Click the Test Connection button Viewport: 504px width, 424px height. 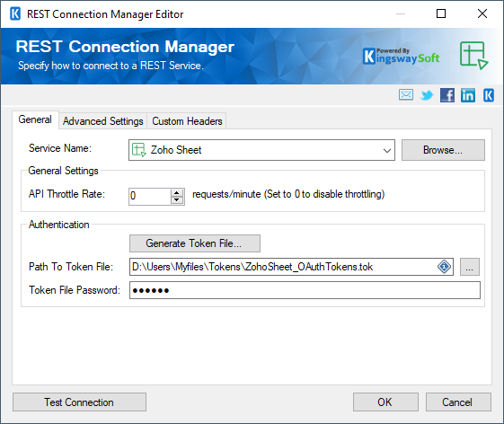pyautogui.click(x=79, y=402)
